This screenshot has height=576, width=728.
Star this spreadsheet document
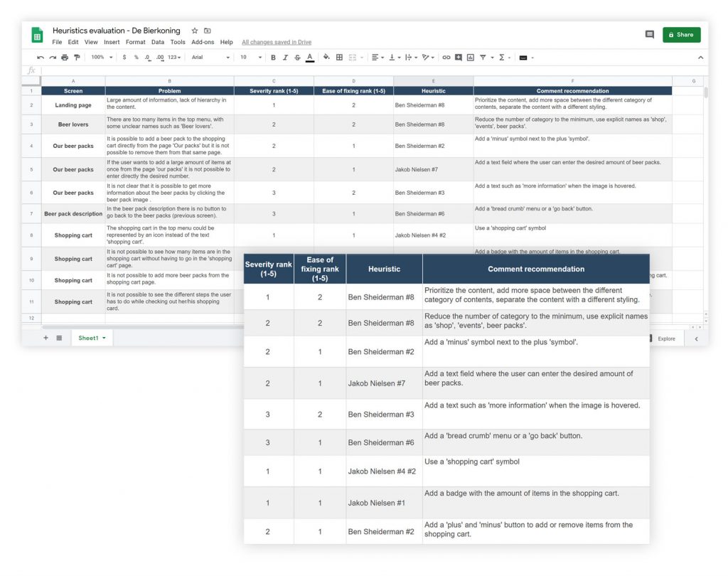(195, 31)
